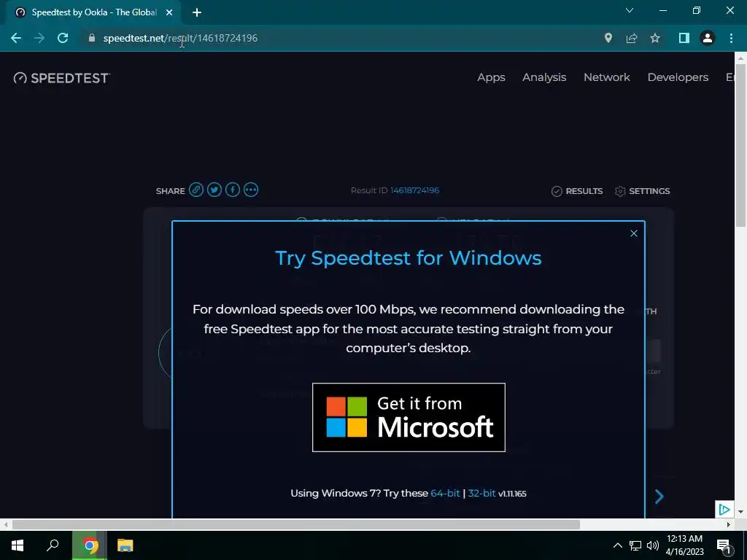This screenshot has height=560, width=747.
Task: Close the Try Speedtest for Windows popup
Action: pos(634,233)
